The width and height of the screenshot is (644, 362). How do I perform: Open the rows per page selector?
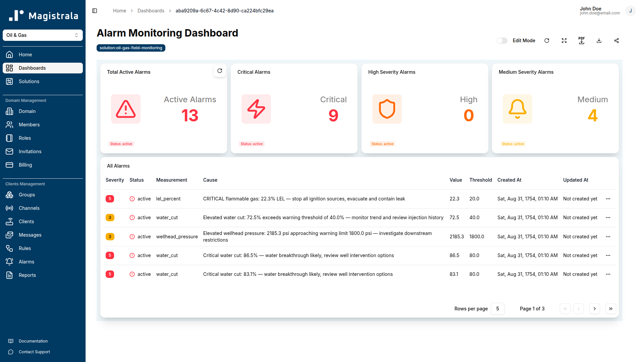tap(498, 309)
